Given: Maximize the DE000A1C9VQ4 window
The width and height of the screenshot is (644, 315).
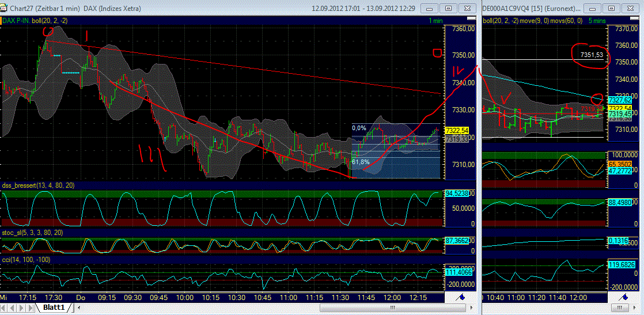Looking at the screenshot, I should 611,8.
